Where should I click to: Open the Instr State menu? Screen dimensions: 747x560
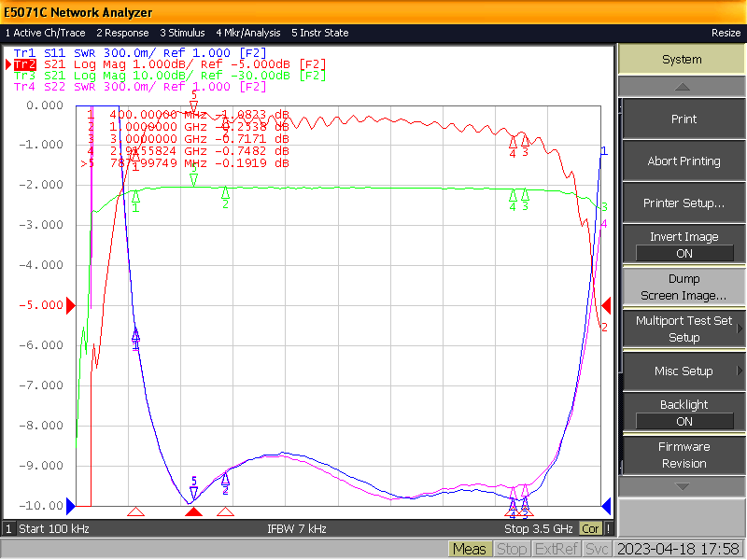point(320,33)
